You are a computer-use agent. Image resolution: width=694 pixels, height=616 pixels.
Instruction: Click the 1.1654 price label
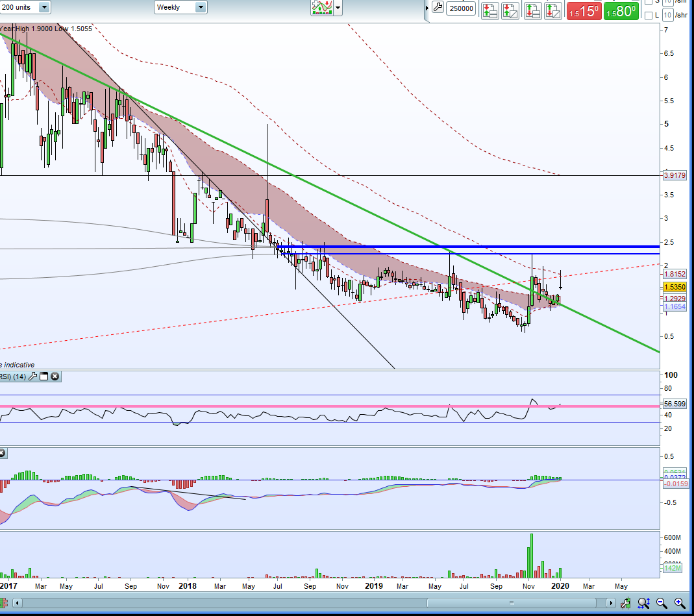tap(675, 306)
